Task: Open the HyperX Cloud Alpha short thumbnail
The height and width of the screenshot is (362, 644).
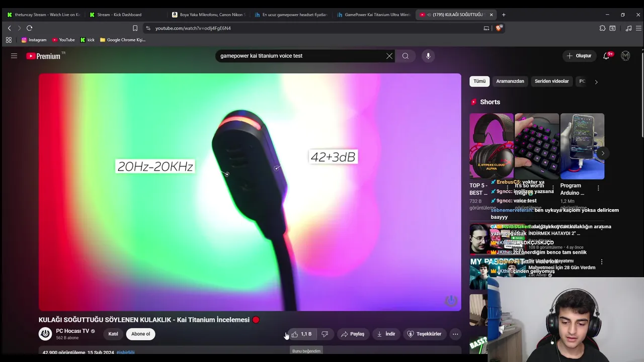Action: [x=492, y=146]
